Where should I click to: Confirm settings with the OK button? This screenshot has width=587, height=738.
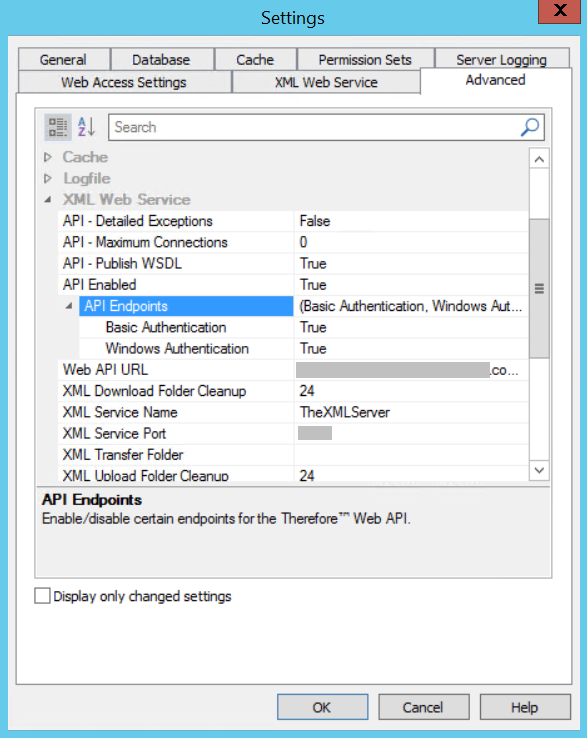click(x=322, y=707)
